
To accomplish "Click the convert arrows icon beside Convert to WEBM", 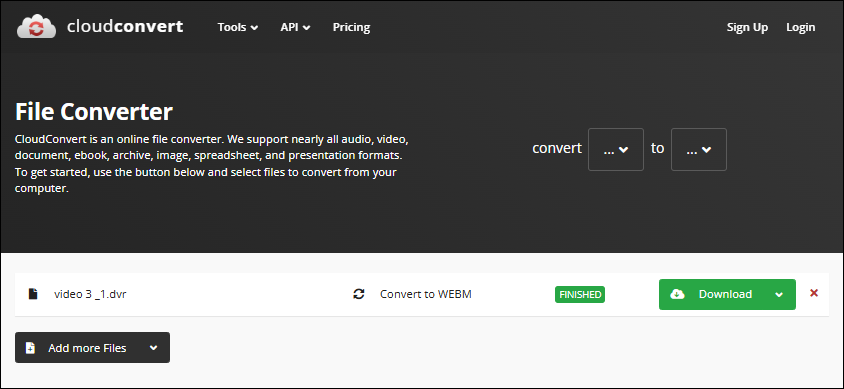I will click(359, 294).
